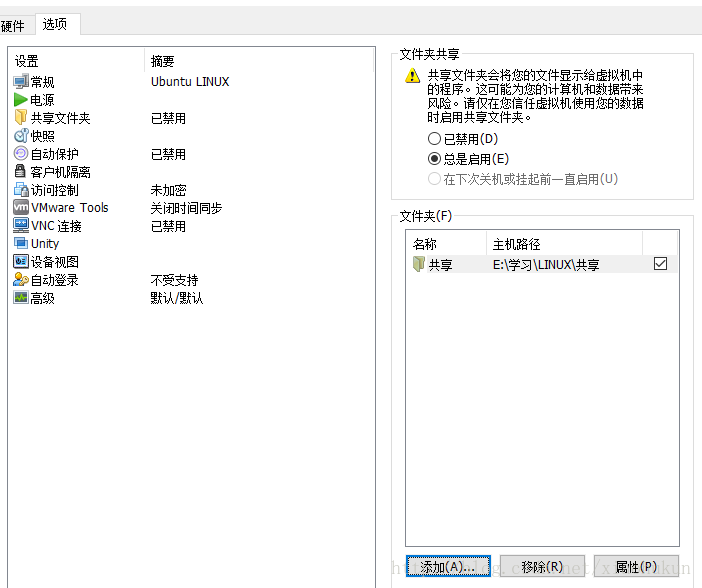
Task: Select 在下次关机或挂起前一直启用(U) radio option
Action: point(434,179)
